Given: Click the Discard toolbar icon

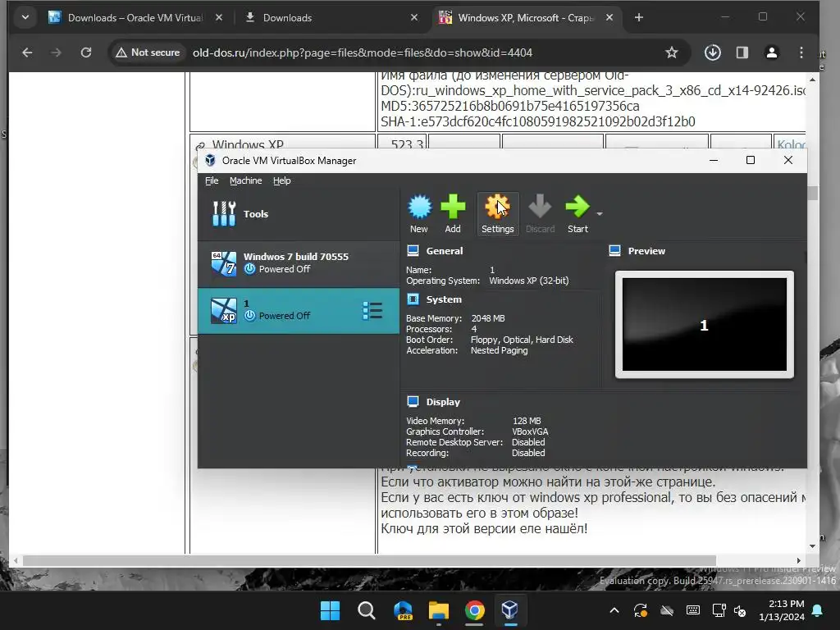Looking at the screenshot, I should coord(540,214).
